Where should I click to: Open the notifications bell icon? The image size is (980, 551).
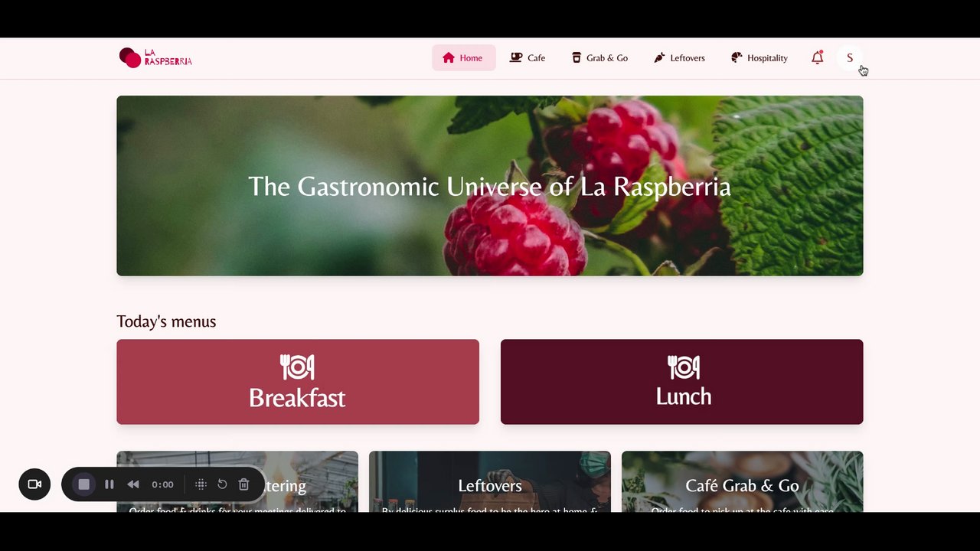(818, 57)
